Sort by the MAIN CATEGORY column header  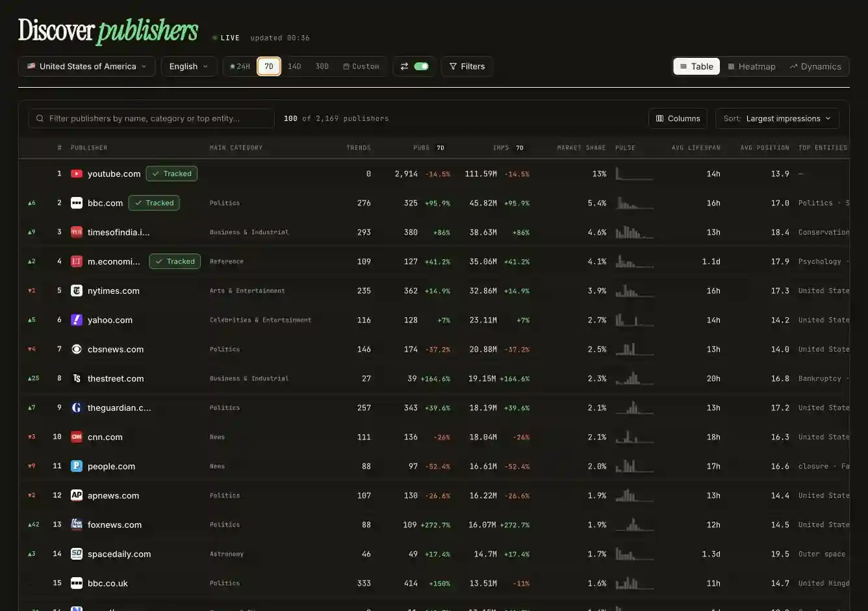(236, 148)
